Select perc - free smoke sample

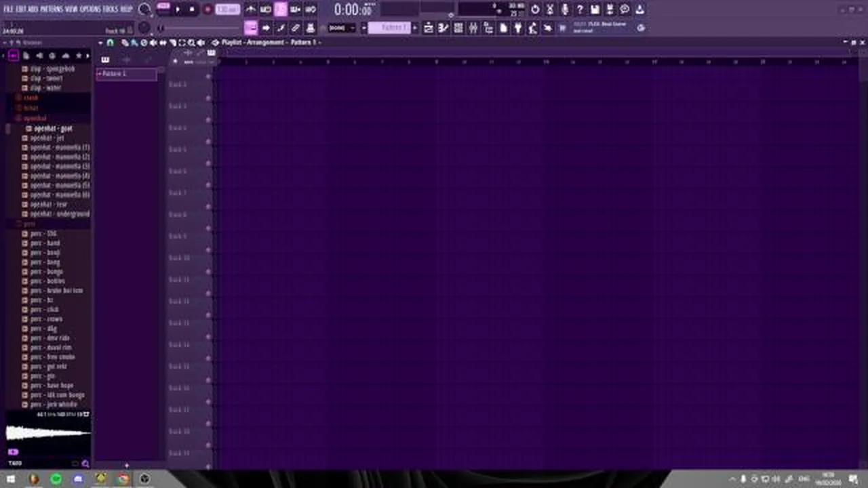pyautogui.click(x=53, y=357)
